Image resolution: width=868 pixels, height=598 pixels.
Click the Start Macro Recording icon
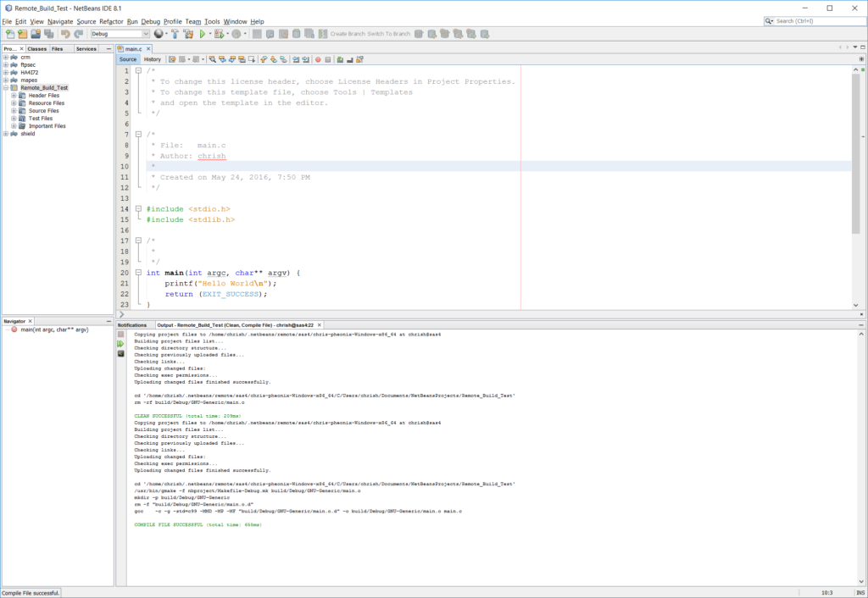(x=318, y=59)
